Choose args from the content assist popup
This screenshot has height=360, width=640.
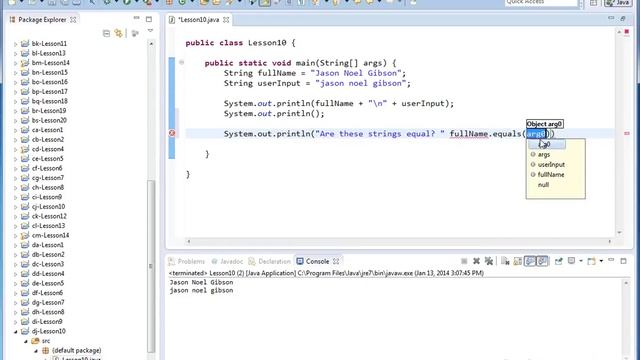pyautogui.click(x=544, y=154)
